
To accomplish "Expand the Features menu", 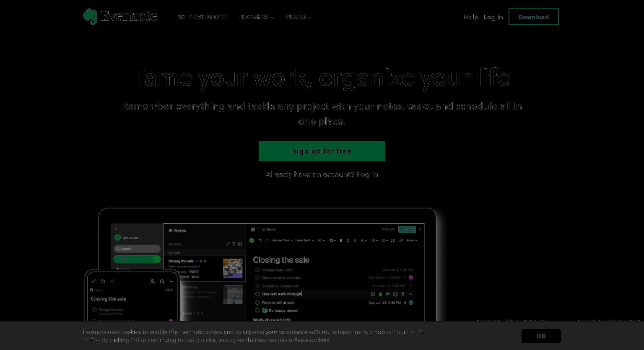I will coord(256,17).
